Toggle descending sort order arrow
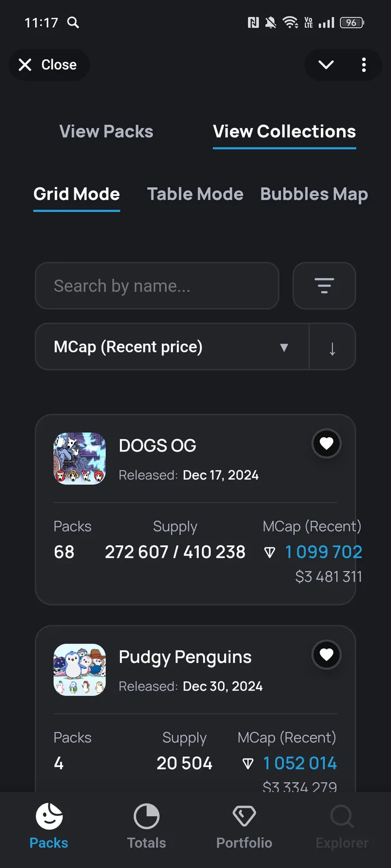The height and width of the screenshot is (868, 391). coord(332,347)
